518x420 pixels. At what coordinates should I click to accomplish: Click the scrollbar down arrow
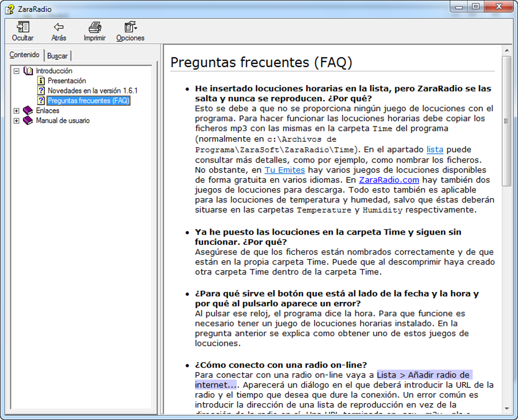click(507, 409)
